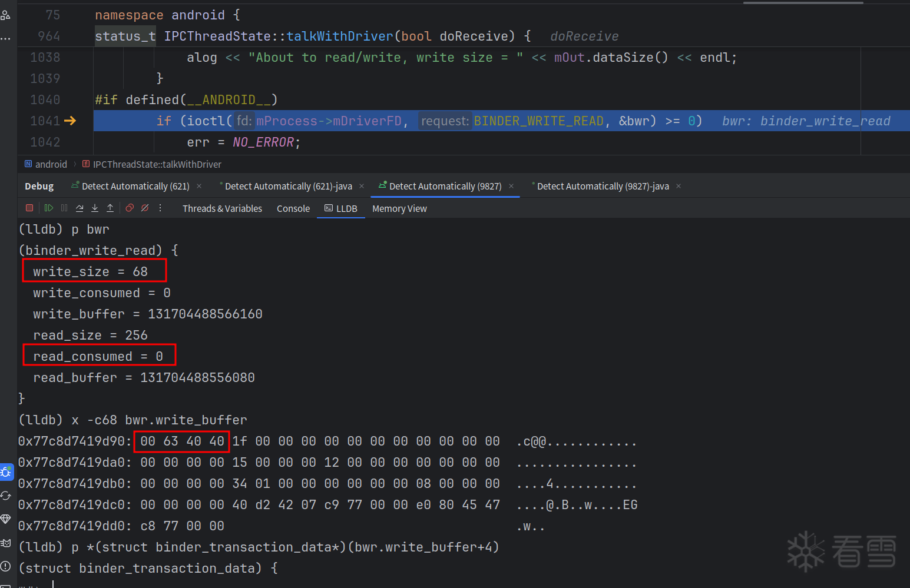Open the Console tab
This screenshot has width=910, height=588.
coord(293,208)
